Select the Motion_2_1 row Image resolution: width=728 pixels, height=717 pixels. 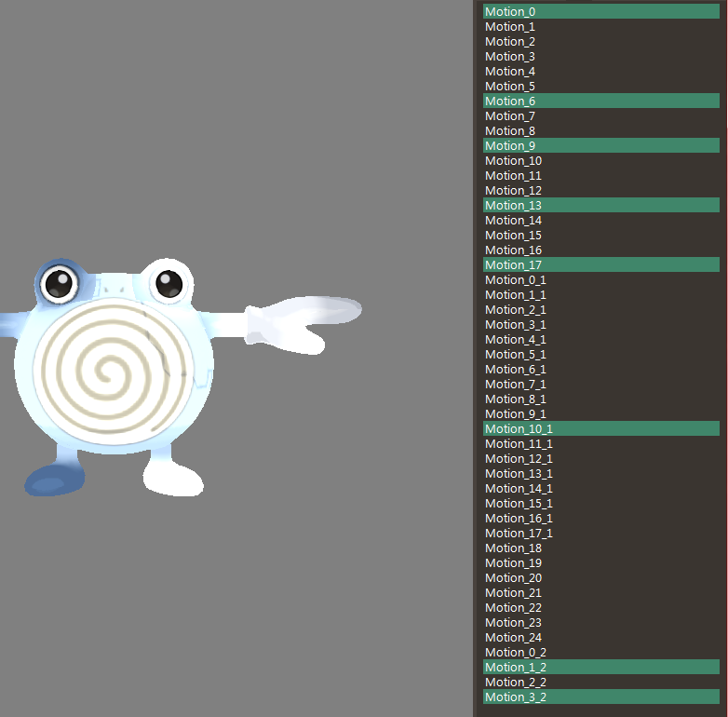[x=600, y=309]
